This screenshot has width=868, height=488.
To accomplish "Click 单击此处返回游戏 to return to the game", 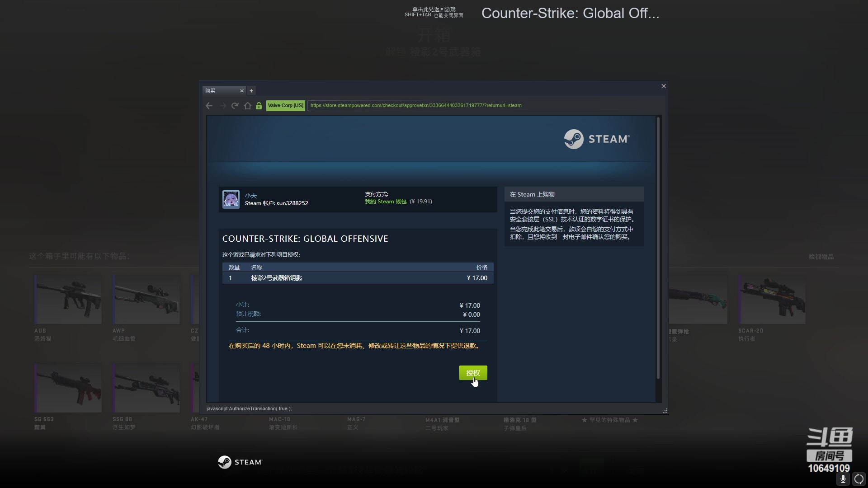I will [x=434, y=9].
